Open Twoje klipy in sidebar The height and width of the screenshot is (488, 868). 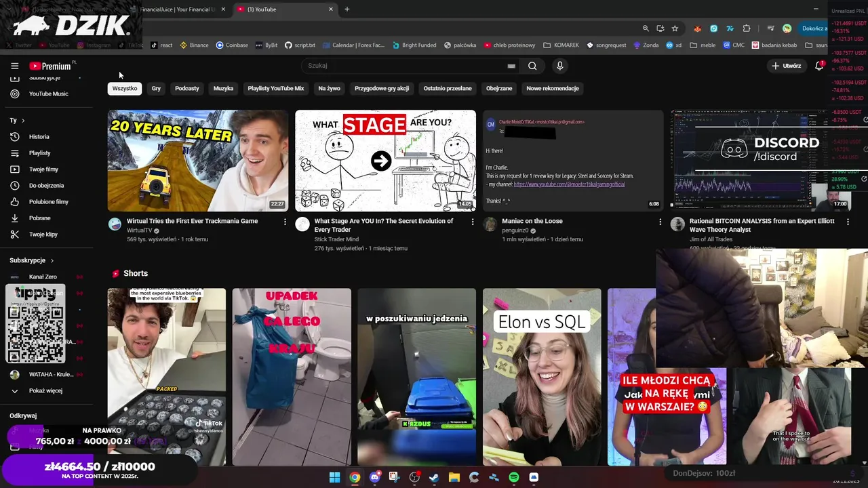(x=43, y=235)
